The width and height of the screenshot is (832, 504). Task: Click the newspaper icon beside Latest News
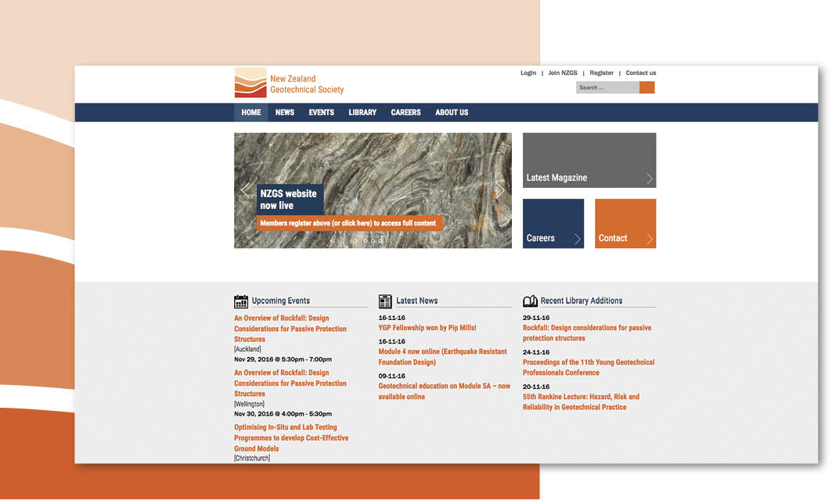point(385,301)
